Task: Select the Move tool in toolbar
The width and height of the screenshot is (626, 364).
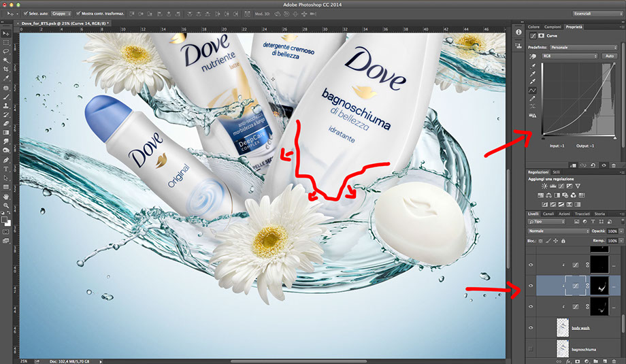Action: (x=6, y=33)
